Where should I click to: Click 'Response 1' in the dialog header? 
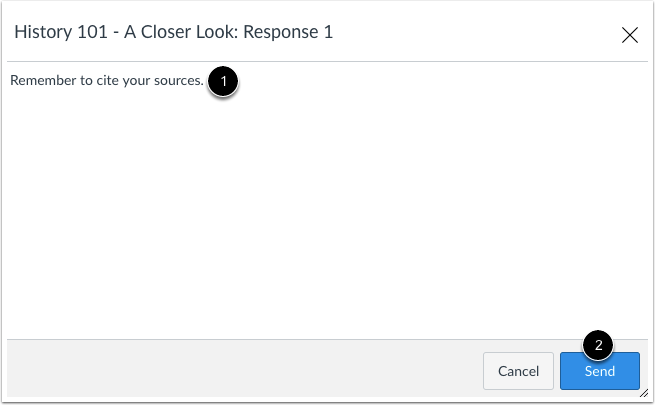pos(288,32)
